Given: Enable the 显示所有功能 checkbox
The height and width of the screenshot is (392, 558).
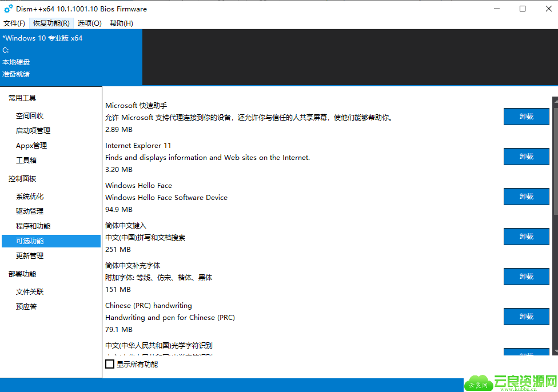Looking at the screenshot, I should coord(110,364).
